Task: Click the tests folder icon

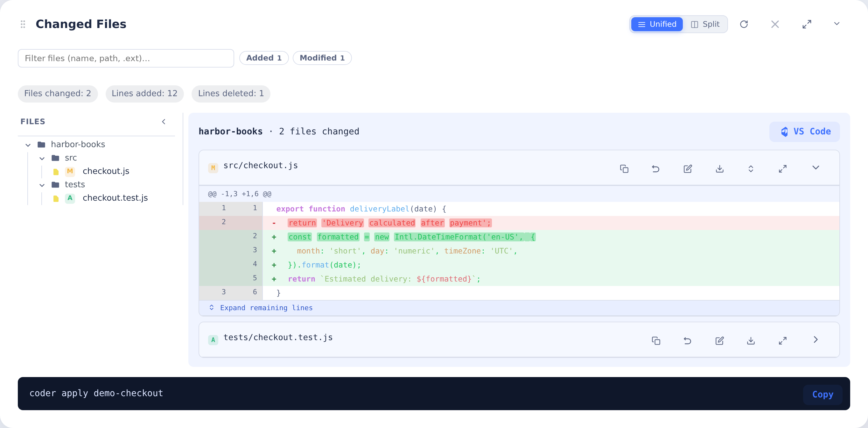Action: [56, 184]
